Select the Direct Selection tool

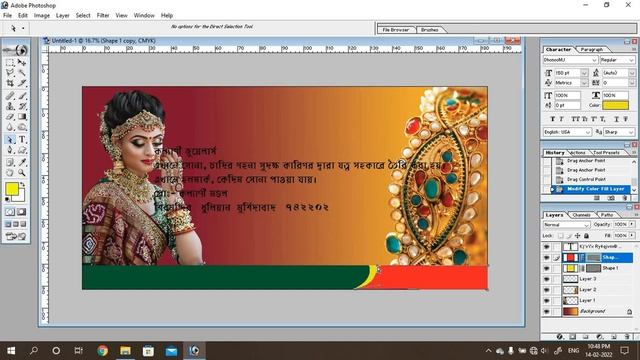[x=10, y=140]
